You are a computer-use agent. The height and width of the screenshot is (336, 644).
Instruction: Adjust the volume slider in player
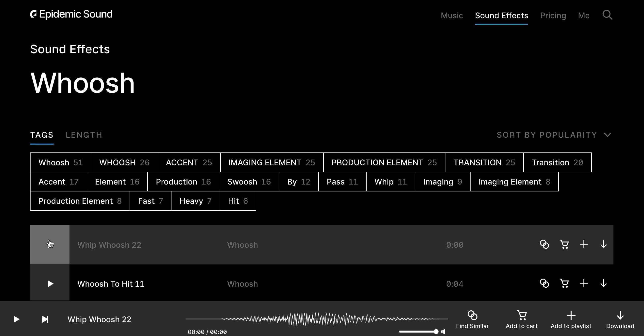point(419,332)
